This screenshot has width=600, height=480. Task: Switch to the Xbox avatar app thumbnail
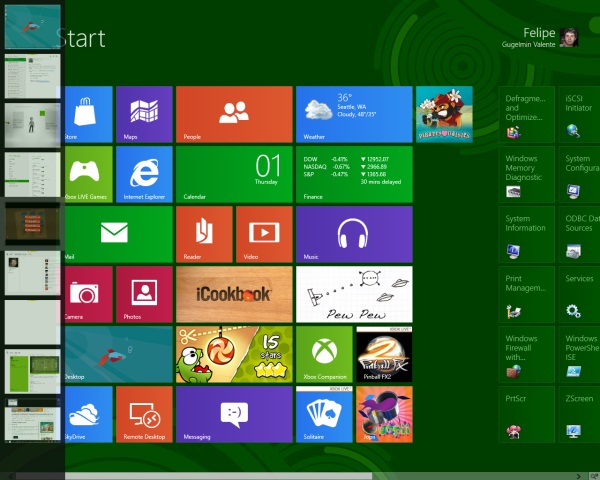coord(33,125)
